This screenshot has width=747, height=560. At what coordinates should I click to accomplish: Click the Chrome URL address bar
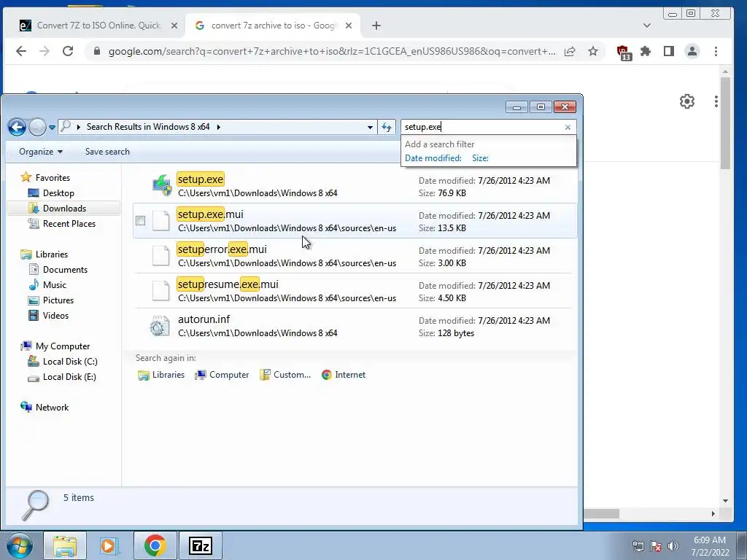click(331, 52)
